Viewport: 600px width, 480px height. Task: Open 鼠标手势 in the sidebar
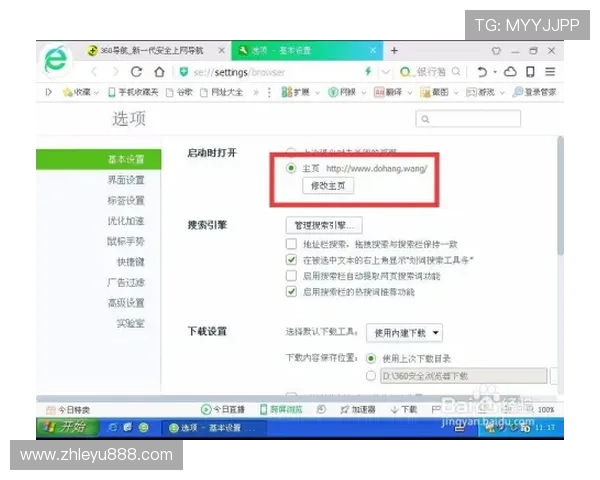[x=126, y=241]
